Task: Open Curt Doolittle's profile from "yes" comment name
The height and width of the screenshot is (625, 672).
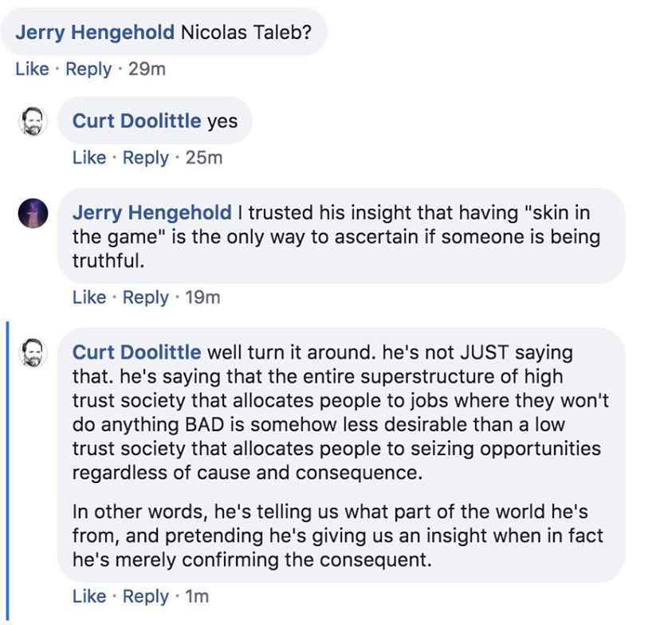Action: click(x=136, y=121)
